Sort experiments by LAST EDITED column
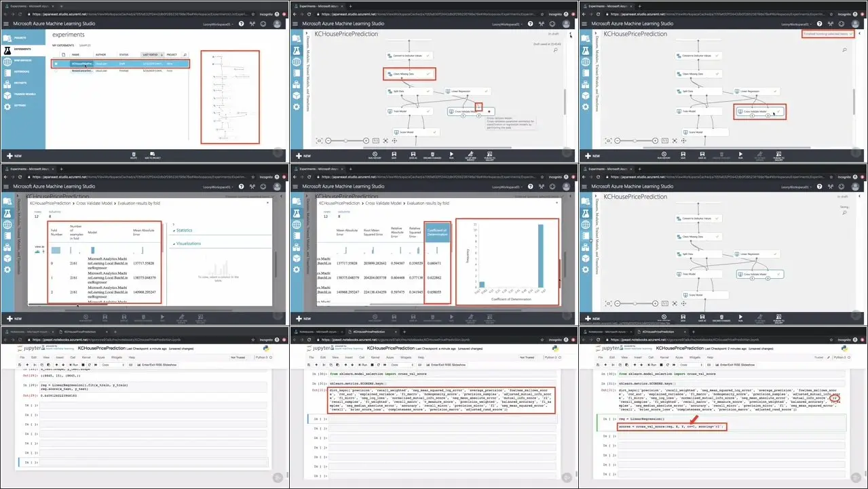 click(153, 54)
